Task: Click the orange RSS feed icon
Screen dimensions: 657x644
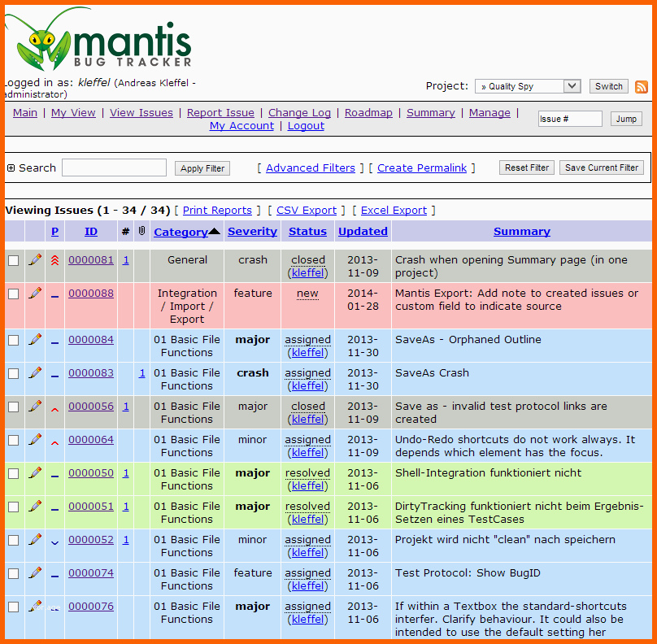Action: click(642, 87)
